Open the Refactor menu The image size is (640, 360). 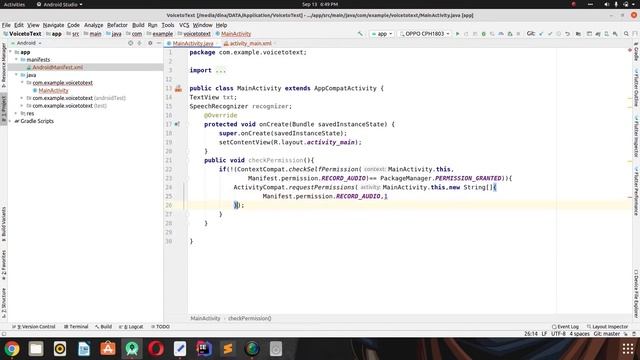tap(117, 25)
